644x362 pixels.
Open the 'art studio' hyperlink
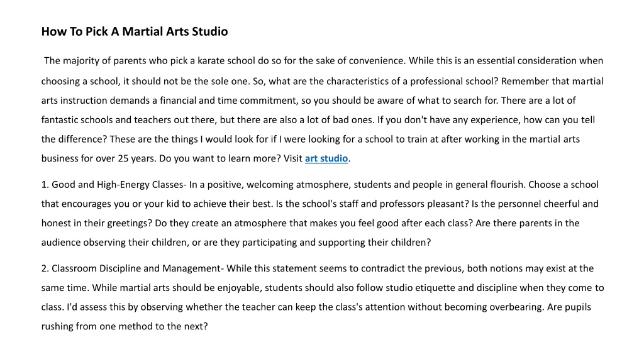click(326, 158)
